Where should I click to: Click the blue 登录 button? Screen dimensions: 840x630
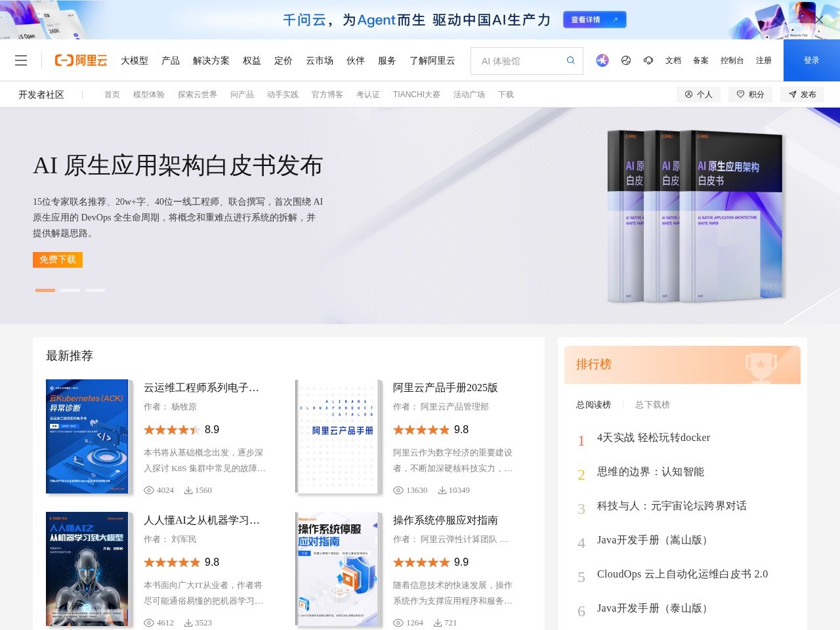click(x=812, y=60)
